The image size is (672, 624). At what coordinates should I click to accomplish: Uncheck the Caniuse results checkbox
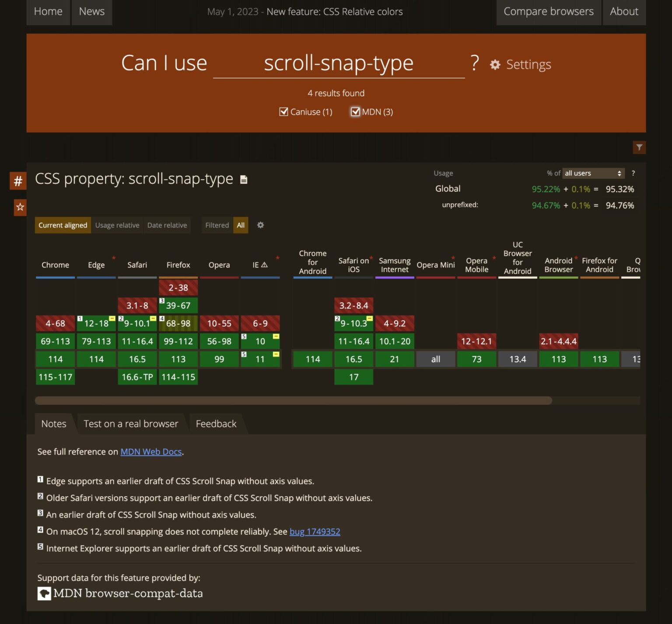point(284,112)
